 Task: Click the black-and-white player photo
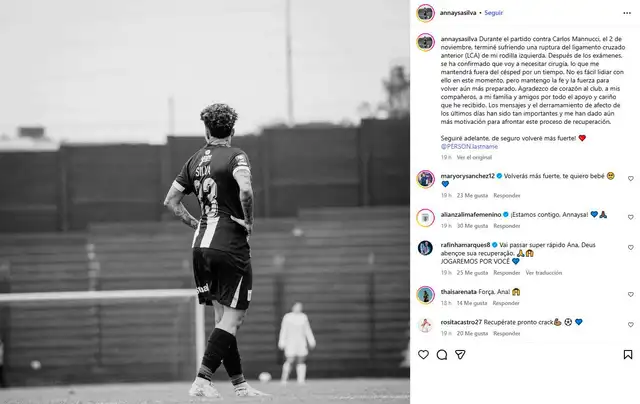(205, 202)
